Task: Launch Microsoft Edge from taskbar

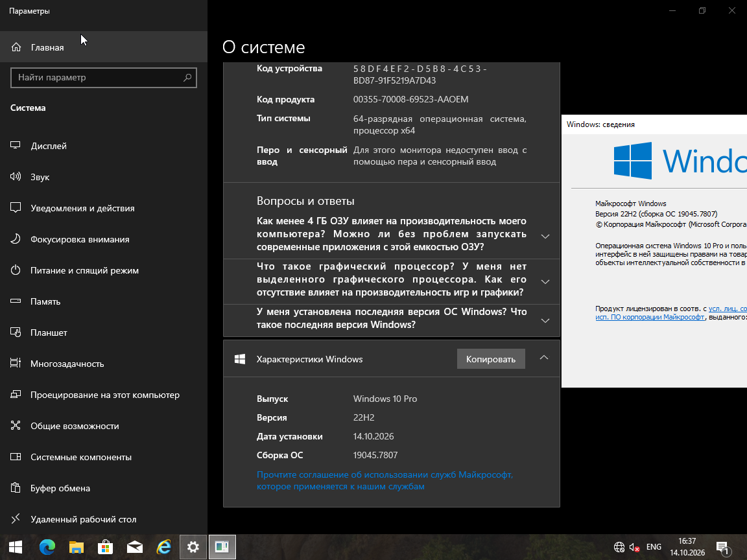Action: (47, 547)
